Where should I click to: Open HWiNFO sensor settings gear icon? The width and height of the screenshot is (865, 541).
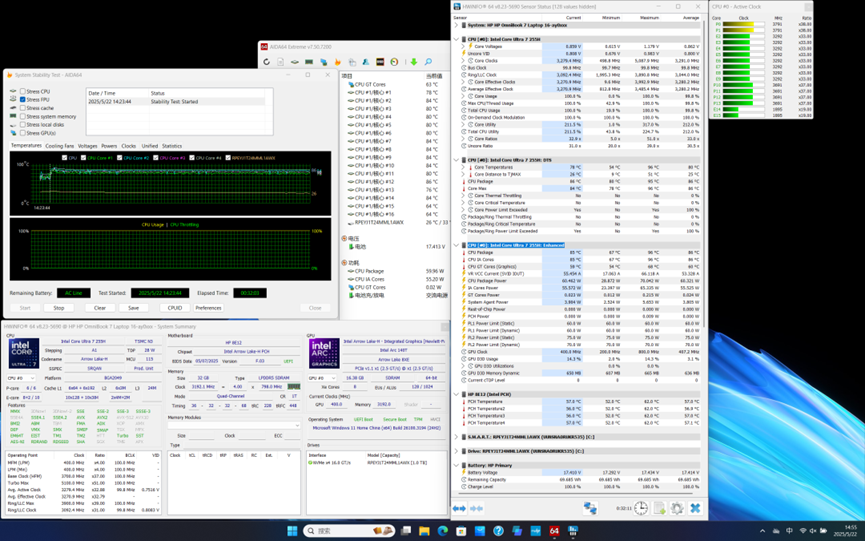(x=677, y=508)
